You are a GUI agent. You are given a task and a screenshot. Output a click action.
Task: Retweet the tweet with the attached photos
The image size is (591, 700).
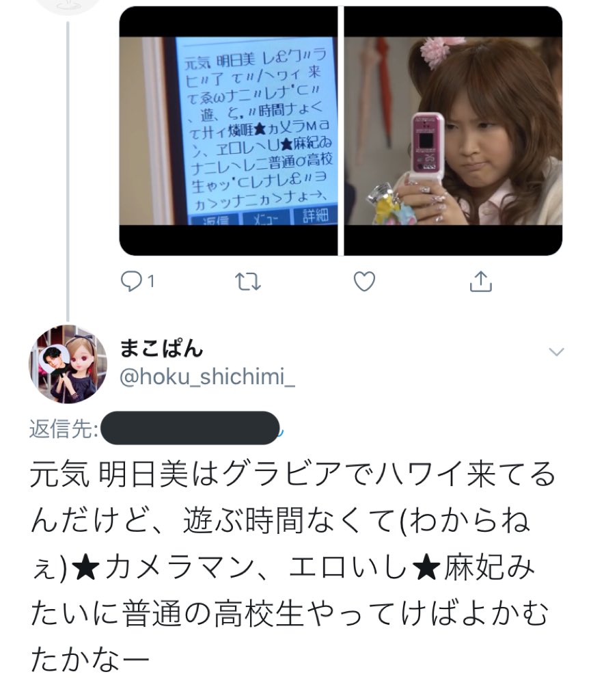coord(247,282)
